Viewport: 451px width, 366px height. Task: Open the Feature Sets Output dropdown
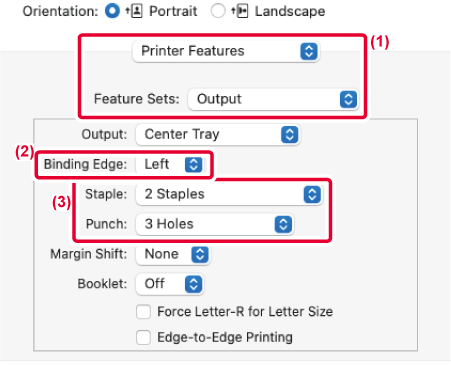pyautogui.click(x=273, y=99)
